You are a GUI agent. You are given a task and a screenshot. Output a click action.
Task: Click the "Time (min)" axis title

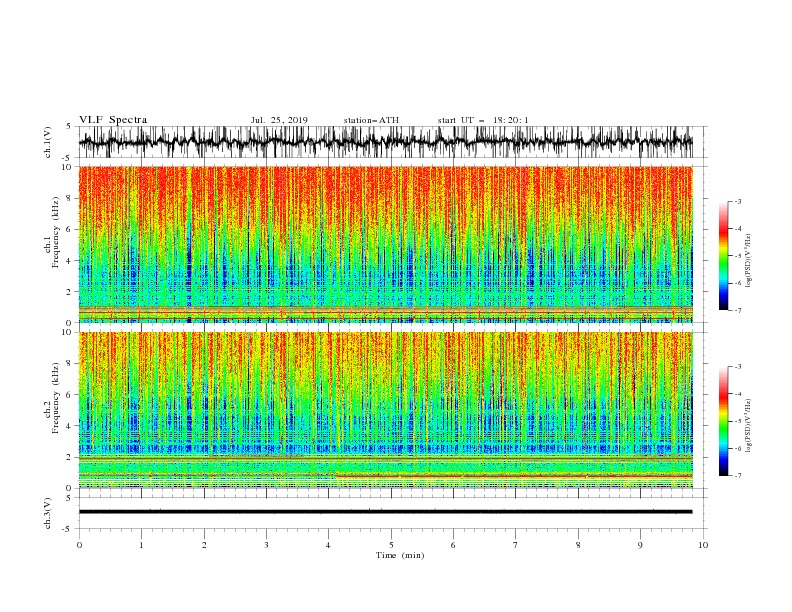(x=400, y=555)
